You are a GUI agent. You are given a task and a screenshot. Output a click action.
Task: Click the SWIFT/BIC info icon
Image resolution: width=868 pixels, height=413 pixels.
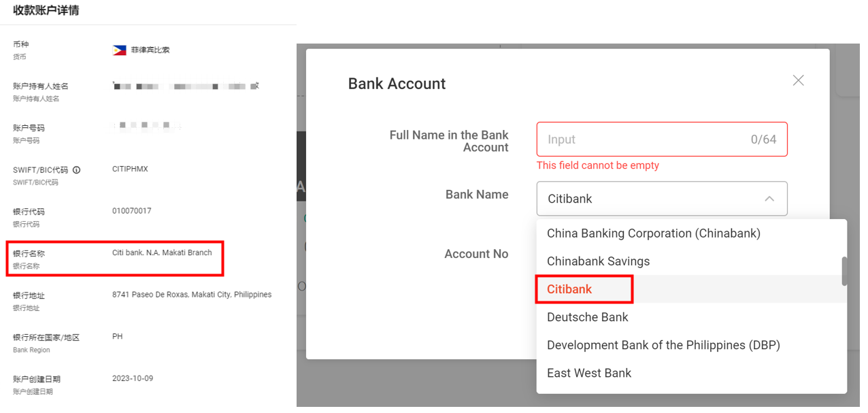[77, 170]
